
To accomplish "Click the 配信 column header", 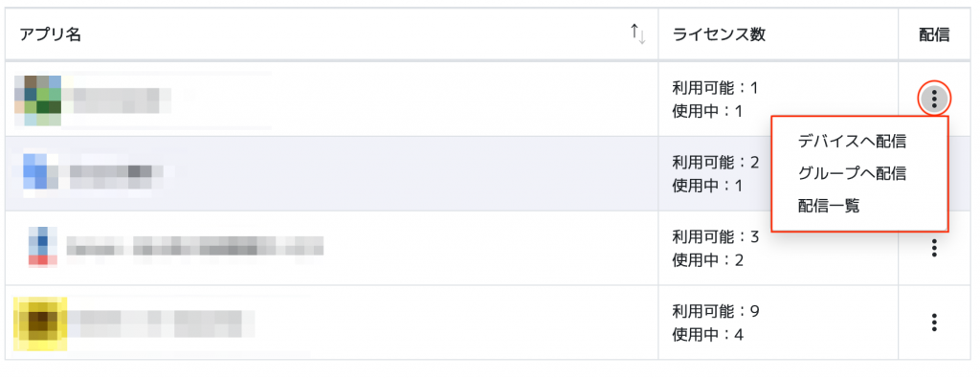I will click(934, 35).
